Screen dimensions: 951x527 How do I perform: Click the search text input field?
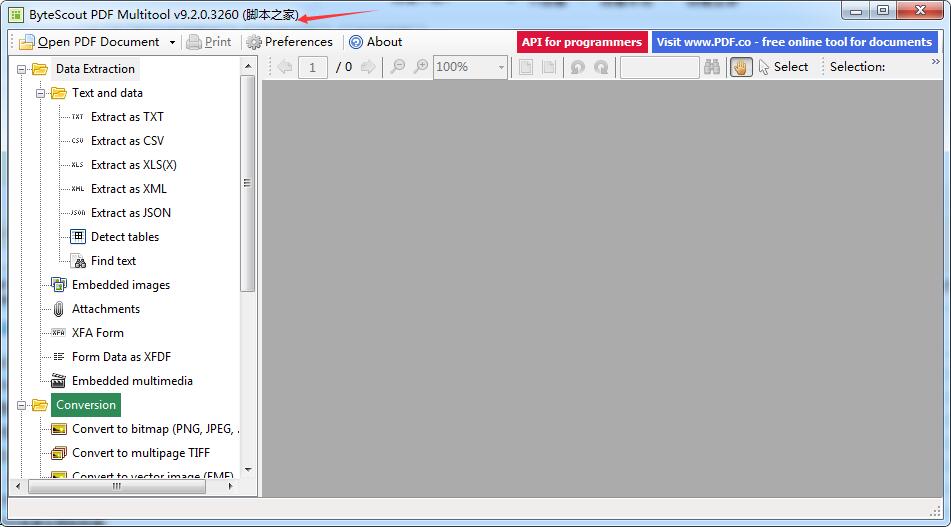tap(659, 67)
